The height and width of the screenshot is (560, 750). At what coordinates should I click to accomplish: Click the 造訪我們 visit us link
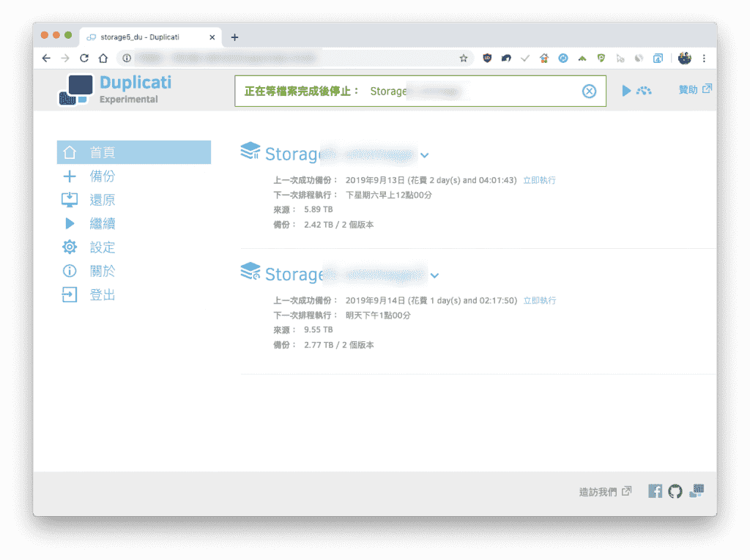point(605,492)
